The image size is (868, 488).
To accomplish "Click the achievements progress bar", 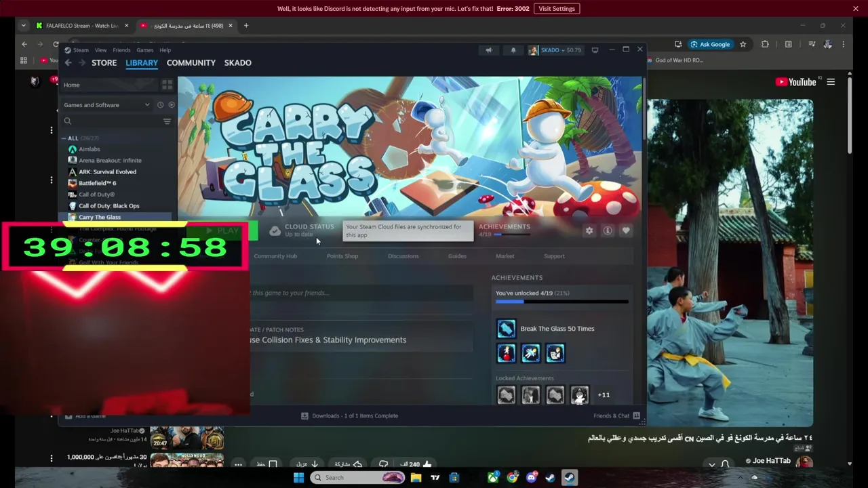I will point(561,302).
